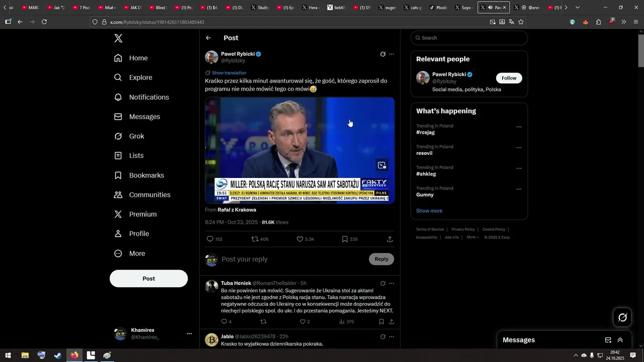Open Notifications from the sidebar

pos(142,97)
